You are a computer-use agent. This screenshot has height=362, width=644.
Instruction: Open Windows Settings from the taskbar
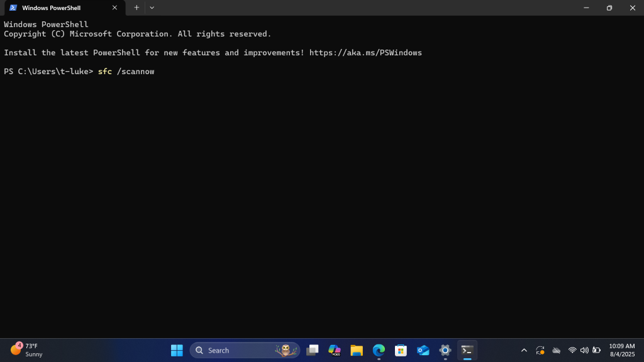445,350
